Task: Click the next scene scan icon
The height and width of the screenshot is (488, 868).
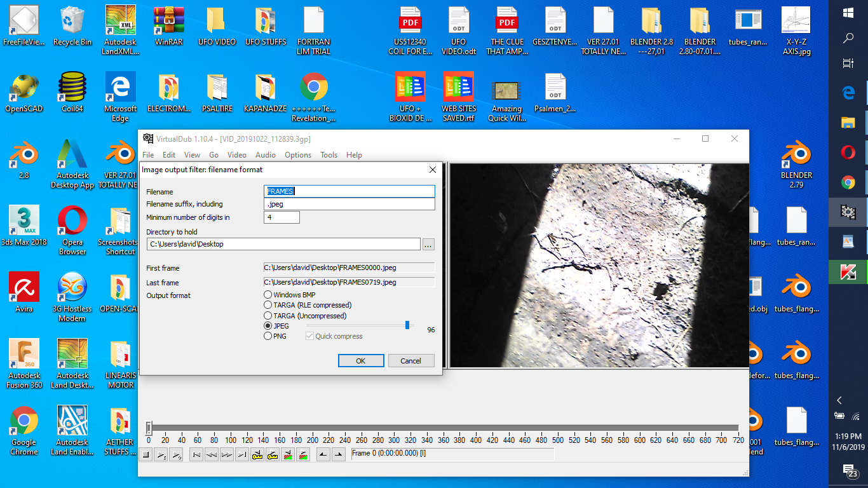Action: point(303,454)
